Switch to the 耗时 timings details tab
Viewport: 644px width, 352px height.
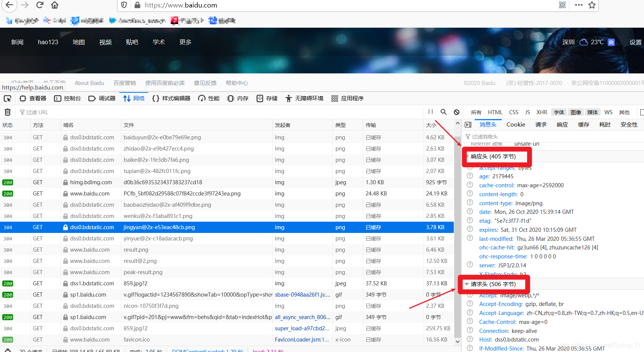[x=605, y=125]
